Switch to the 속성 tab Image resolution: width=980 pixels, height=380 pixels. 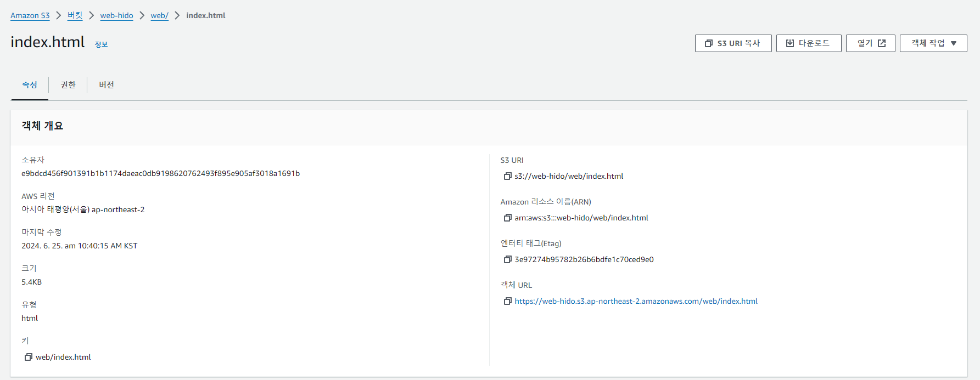(x=30, y=85)
